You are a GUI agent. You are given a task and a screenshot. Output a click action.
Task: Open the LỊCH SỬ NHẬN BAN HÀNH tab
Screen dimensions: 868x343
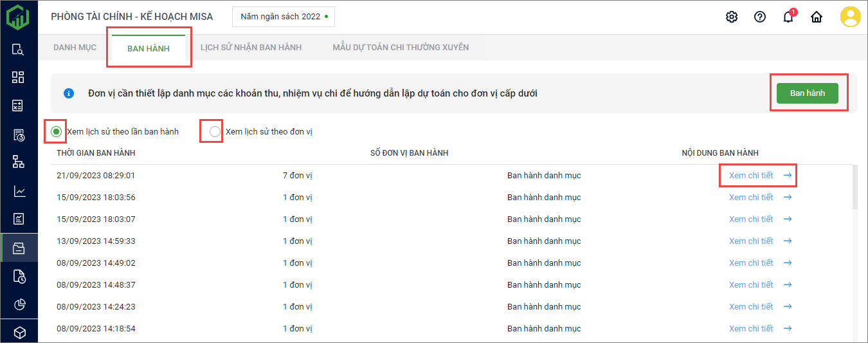(251, 48)
